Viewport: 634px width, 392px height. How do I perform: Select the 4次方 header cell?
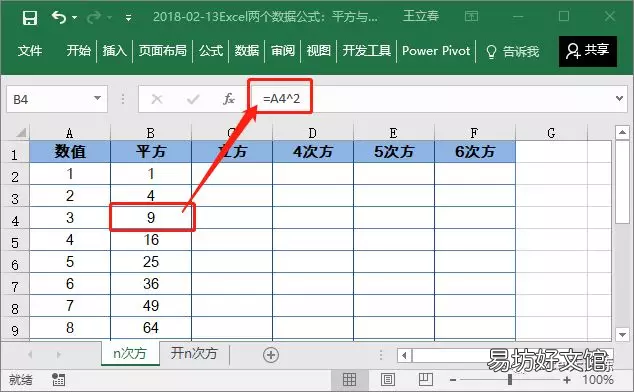[x=313, y=152]
